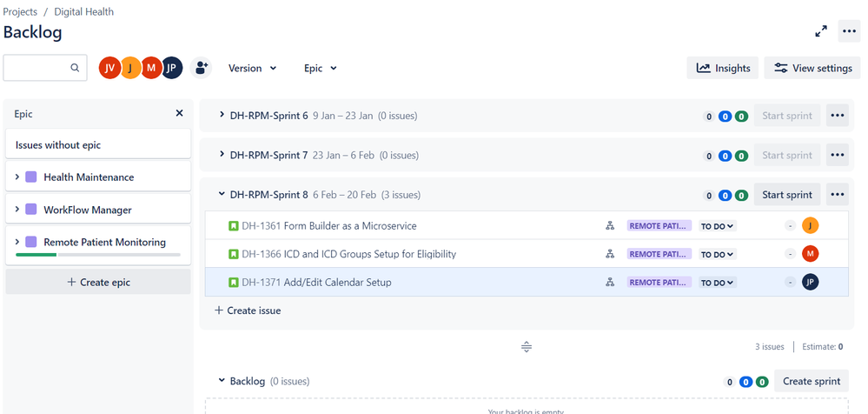Click the Health Maintenance epic color square

tap(31, 177)
